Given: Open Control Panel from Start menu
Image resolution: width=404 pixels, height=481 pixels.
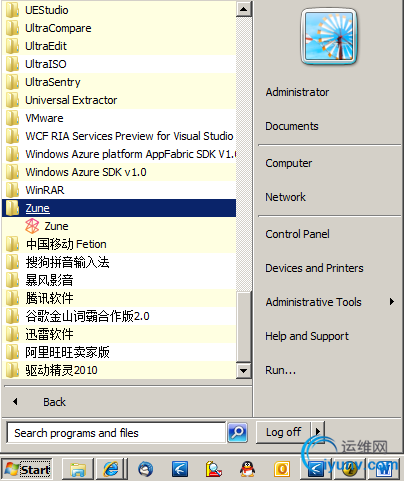Looking at the screenshot, I should click(x=297, y=234).
